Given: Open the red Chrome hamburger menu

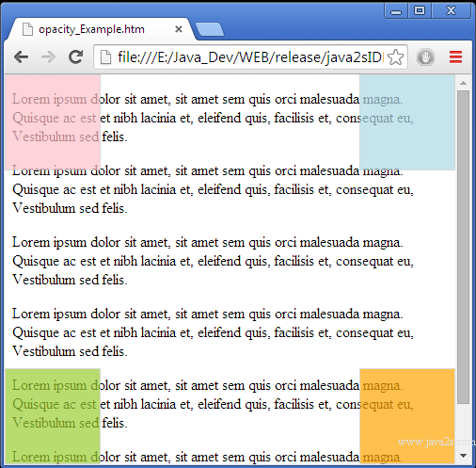Looking at the screenshot, I should click(455, 57).
